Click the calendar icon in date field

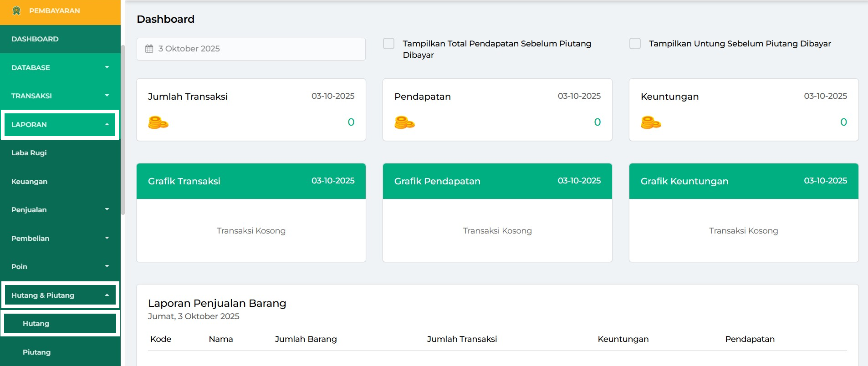tap(149, 49)
